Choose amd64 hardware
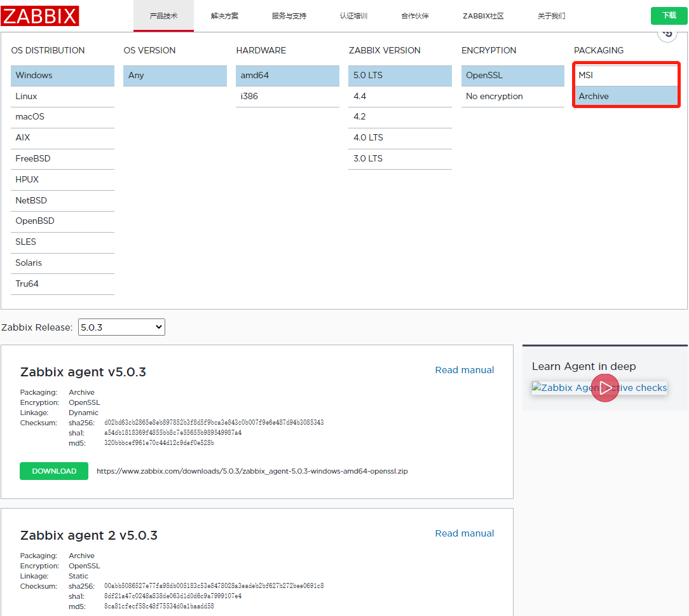689x616 pixels. point(287,76)
